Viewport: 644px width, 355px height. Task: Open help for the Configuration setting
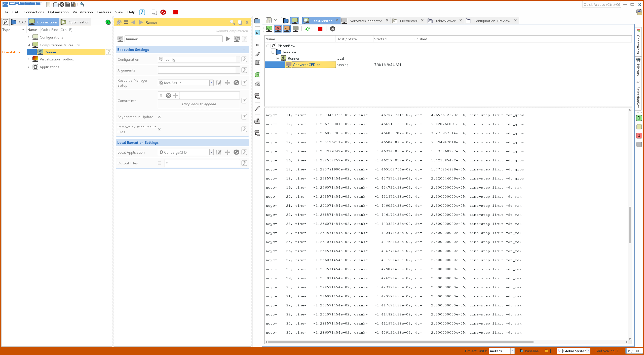pyautogui.click(x=244, y=59)
